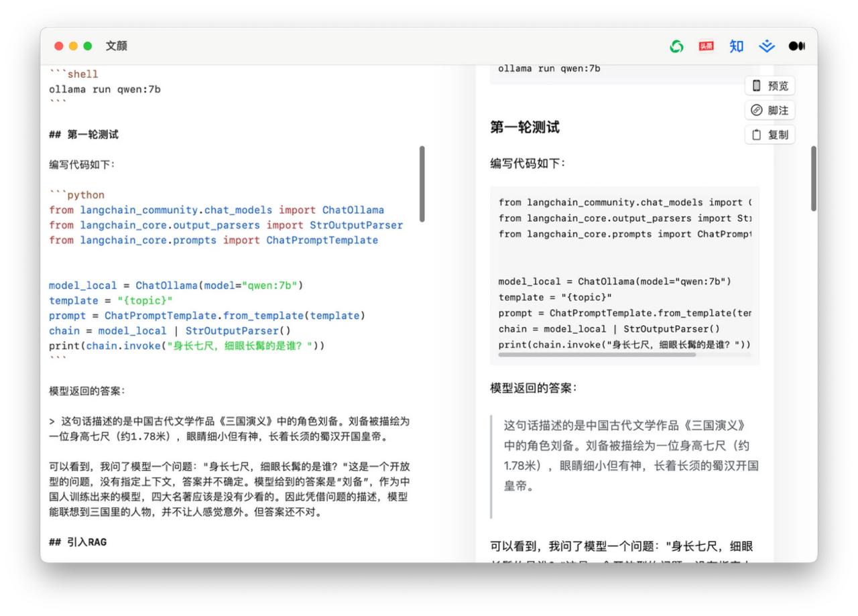Close the 文颜 window
Image resolution: width=858 pixels, height=616 pixels.
pyautogui.click(x=59, y=46)
